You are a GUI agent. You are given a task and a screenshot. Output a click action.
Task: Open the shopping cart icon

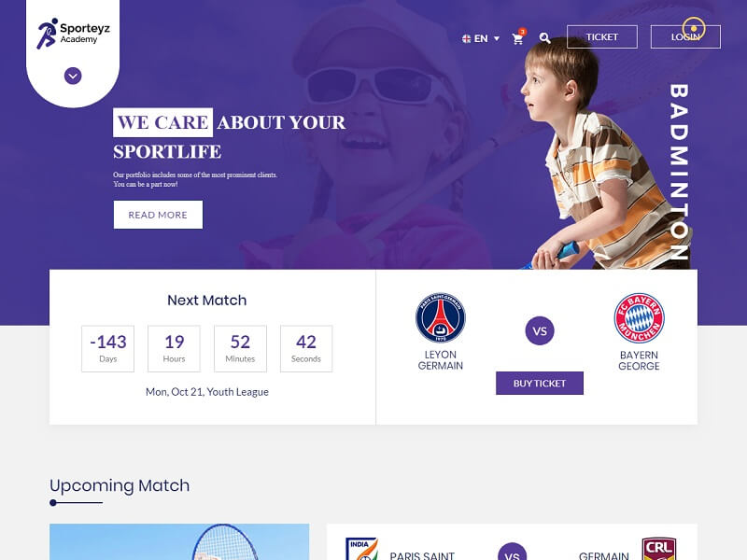(518, 38)
